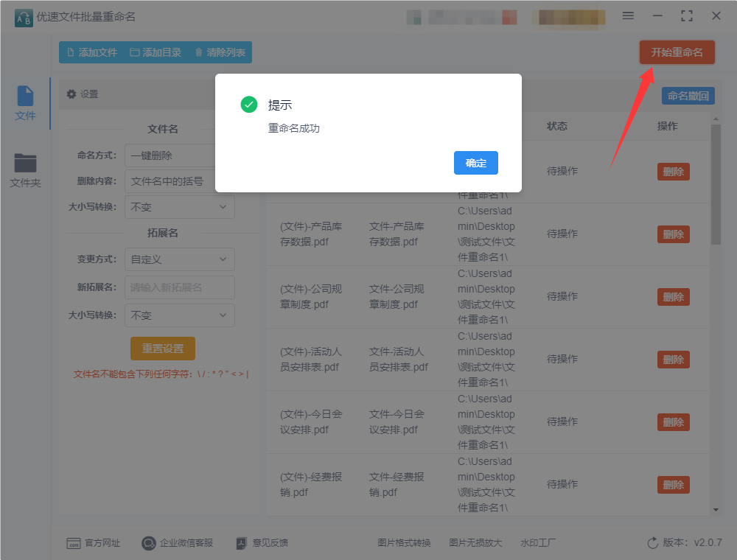The height and width of the screenshot is (560, 737).
Task: Click new name 文件-活动人员安排表.pdf
Action: 398,360
